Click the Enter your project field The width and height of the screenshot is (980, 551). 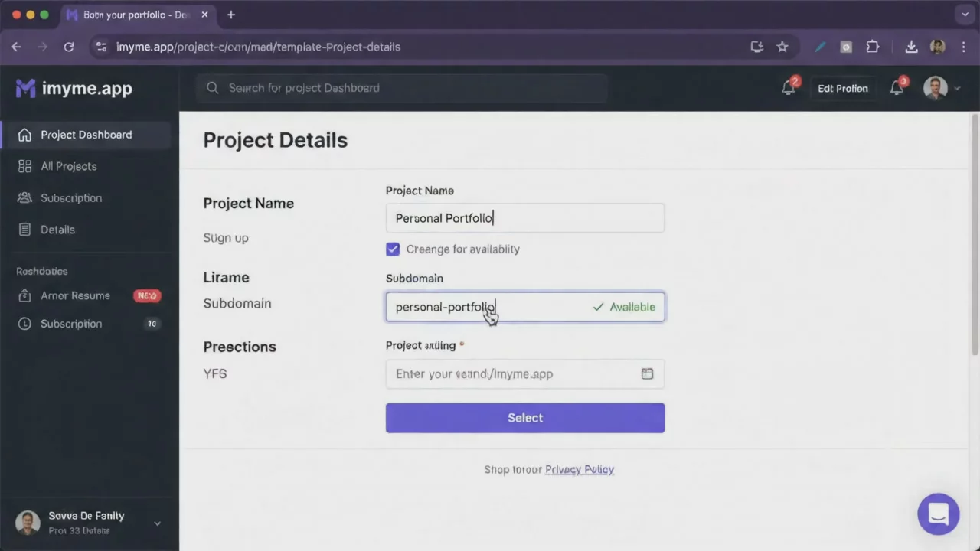525,373
